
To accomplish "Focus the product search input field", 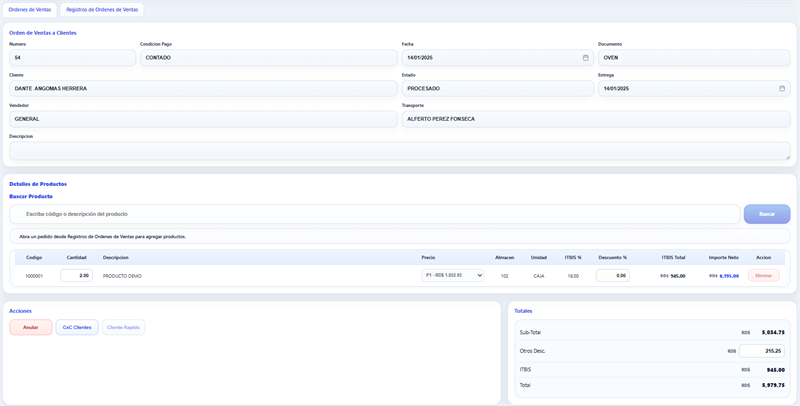I will click(x=375, y=214).
